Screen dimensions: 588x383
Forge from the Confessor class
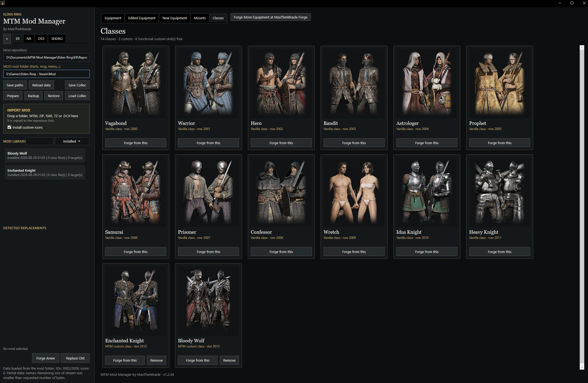tap(281, 252)
